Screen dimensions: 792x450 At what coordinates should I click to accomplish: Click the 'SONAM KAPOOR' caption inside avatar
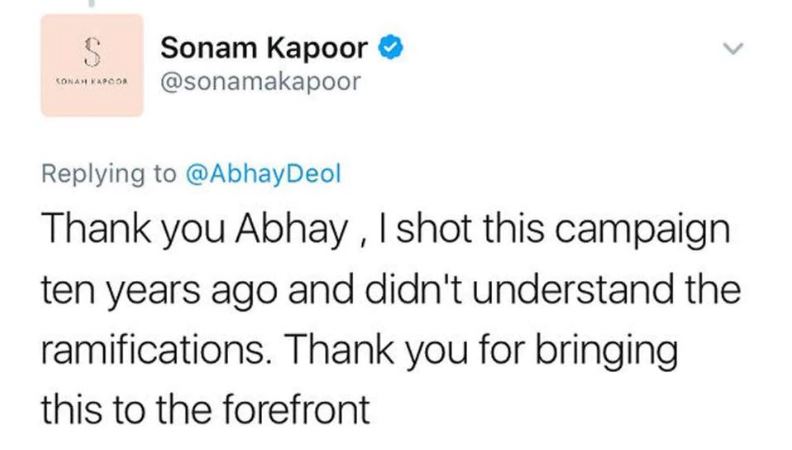[x=92, y=81]
